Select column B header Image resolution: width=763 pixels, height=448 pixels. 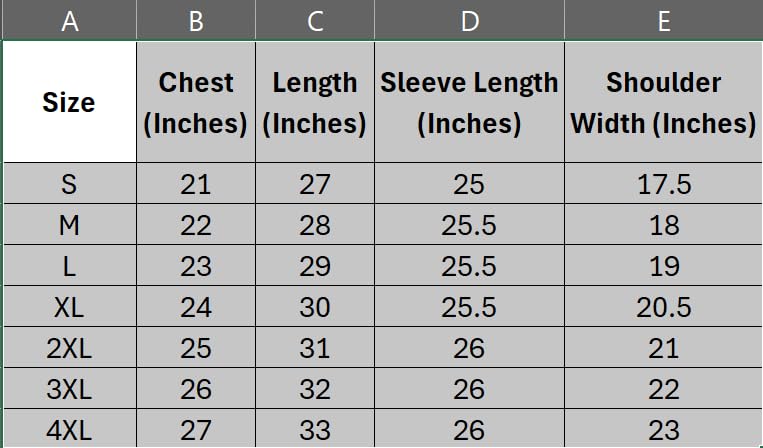tap(196, 20)
